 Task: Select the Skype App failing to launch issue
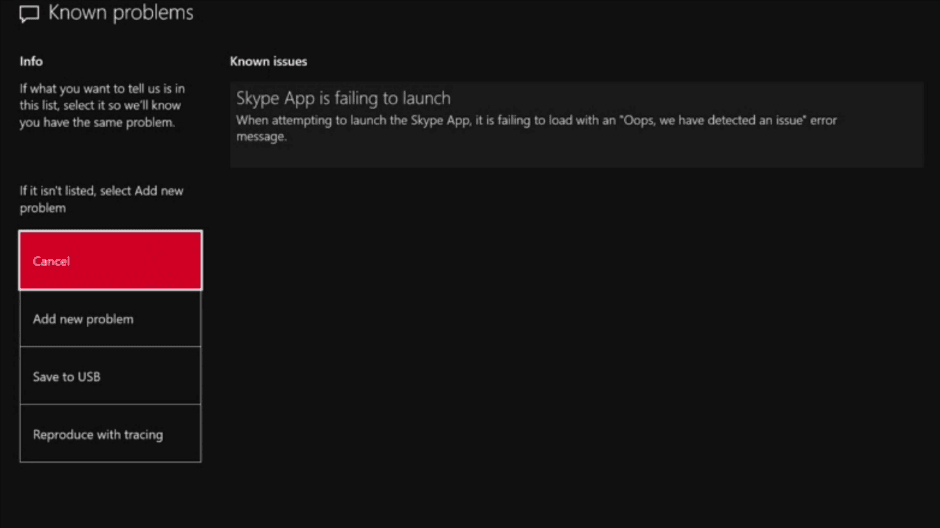click(x=575, y=124)
